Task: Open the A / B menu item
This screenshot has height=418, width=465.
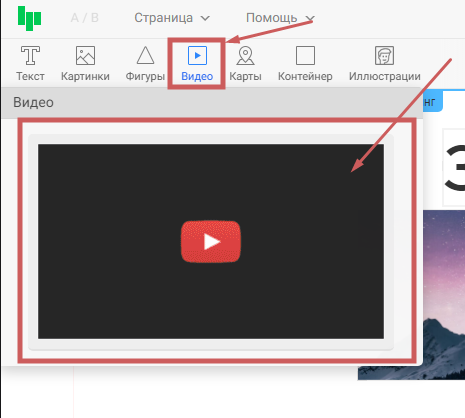Action: (85, 18)
